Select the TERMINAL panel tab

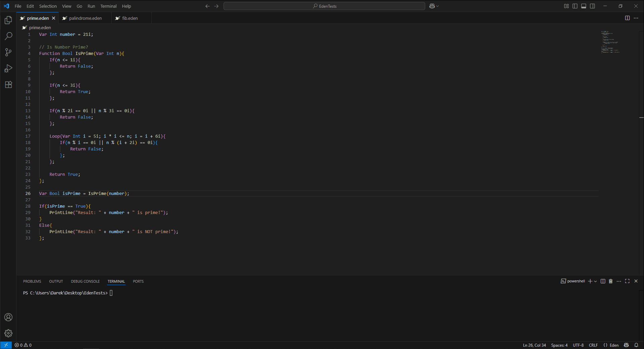pos(116,281)
